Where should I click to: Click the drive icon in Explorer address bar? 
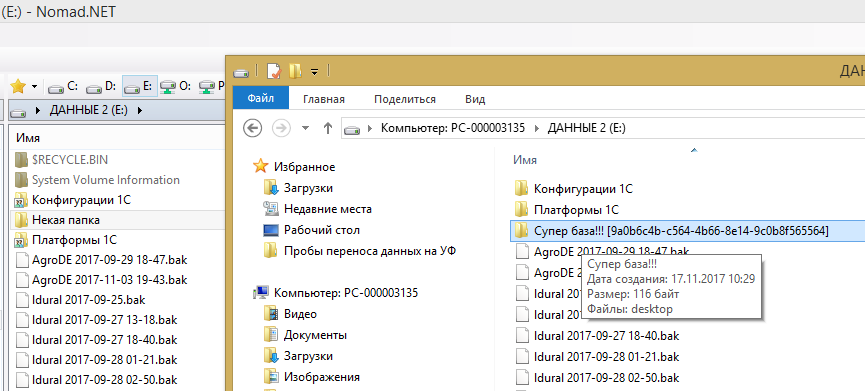pyautogui.click(x=353, y=129)
